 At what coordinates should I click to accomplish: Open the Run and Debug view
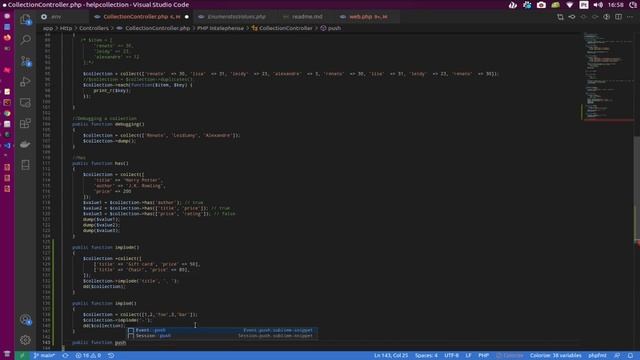click(x=25, y=82)
